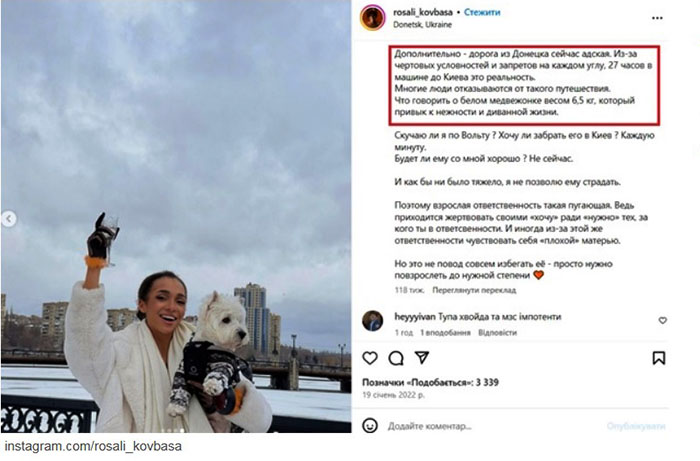Click the Опублікувати post button
The image size is (700, 461).
point(636,426)
